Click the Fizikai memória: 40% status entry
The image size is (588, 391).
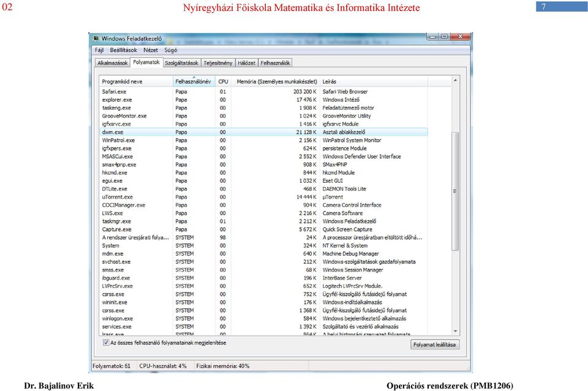223,366
